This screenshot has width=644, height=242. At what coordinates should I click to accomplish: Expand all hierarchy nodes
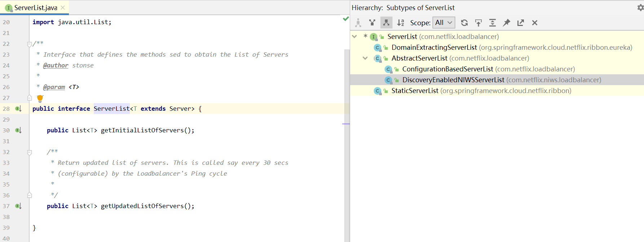tap(493, 23)
